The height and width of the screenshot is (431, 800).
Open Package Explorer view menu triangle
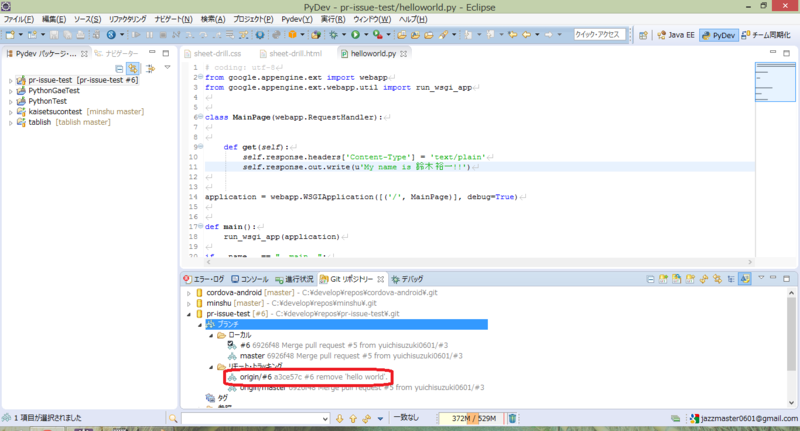click(167, 67)
